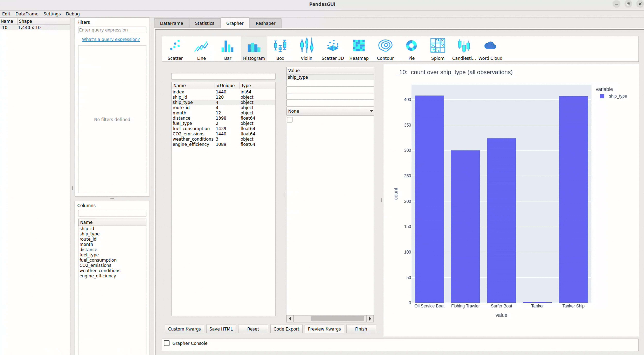
Task: Select the ship_id row with 120 unique
Action: 223,97
